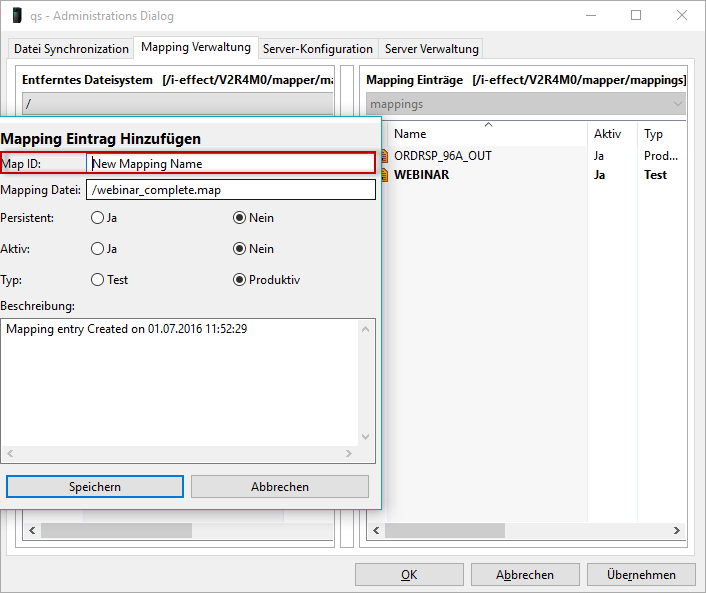Click Speichern to save mapping entry
This screenshot has height=593, width=706.
click(95, 487)
